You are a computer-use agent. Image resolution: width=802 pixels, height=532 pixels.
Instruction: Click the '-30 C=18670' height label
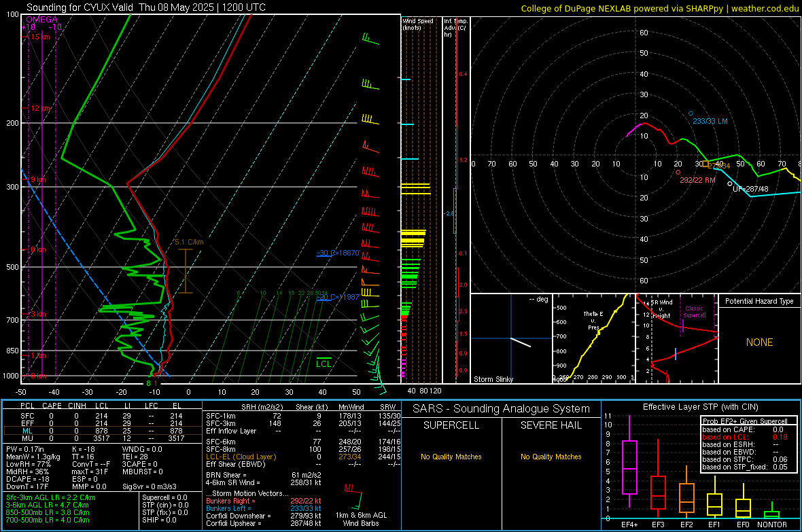click(x=338, y=253)
